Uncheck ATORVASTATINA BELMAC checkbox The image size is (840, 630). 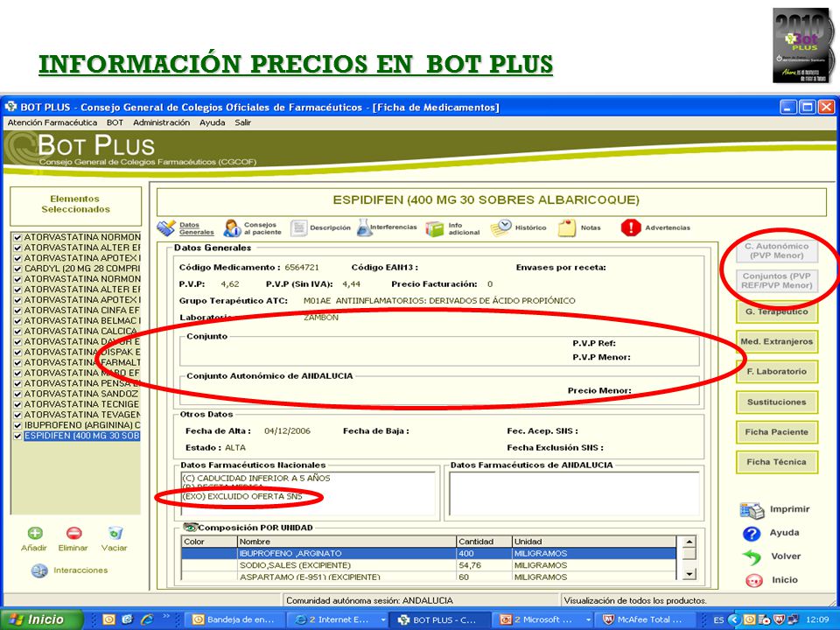(17, 321)
